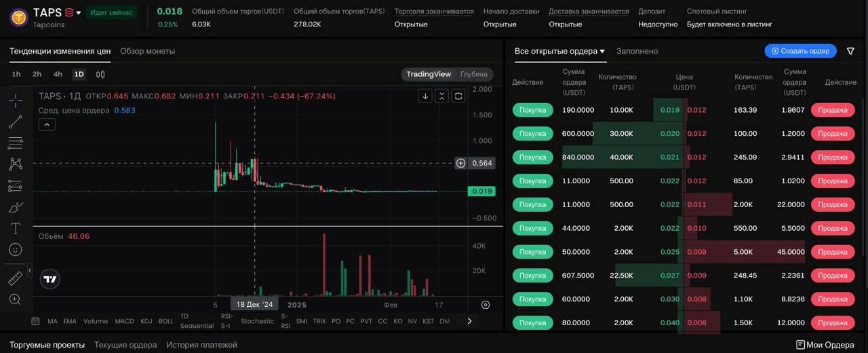
Task: Click the Доставка заканчивается underlined label
Action: pos(589,12)
